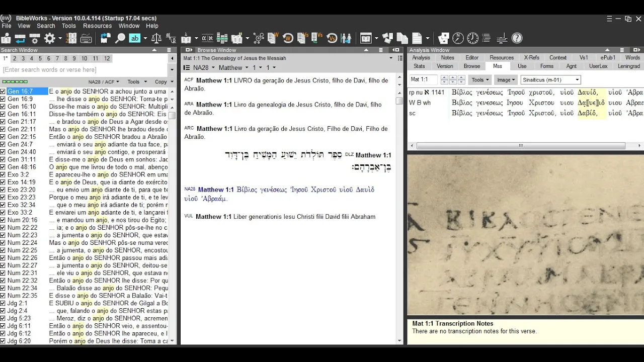This screenshot has width=644, height=362.
Task: Click the magnifying glass search icon
Action: pyautogui.click(x=120, y=38)
